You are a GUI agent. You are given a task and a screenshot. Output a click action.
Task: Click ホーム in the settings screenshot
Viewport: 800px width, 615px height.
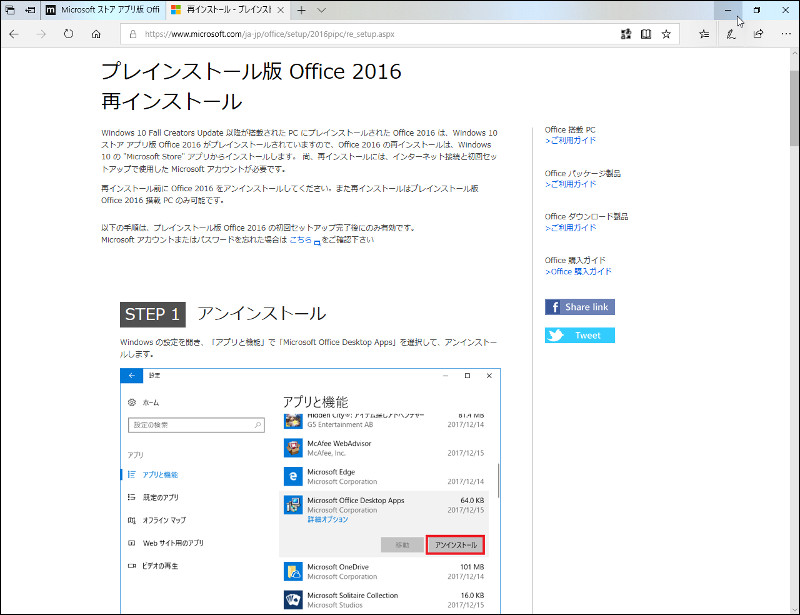pos(151,403)
